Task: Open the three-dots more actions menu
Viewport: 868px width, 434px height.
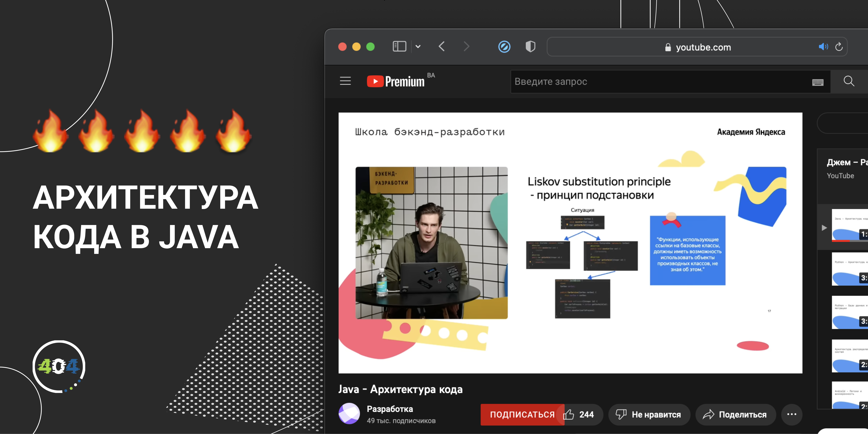Action: coord(792,414)
